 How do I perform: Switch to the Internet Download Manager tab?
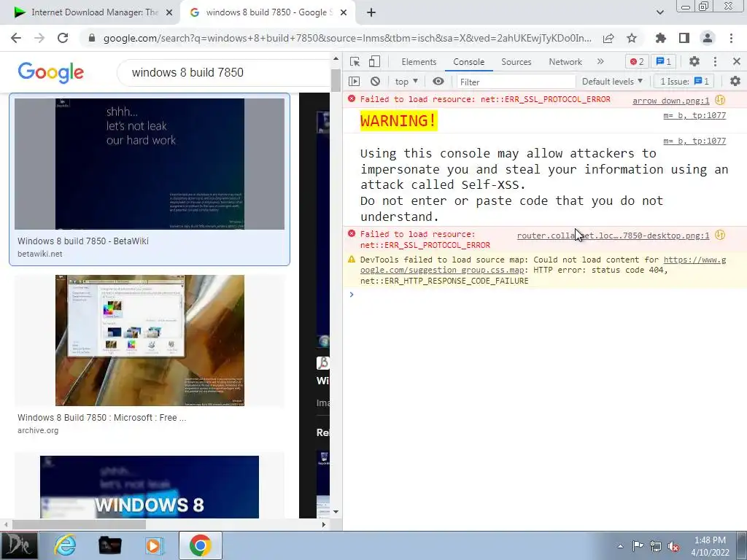point(90,13)
